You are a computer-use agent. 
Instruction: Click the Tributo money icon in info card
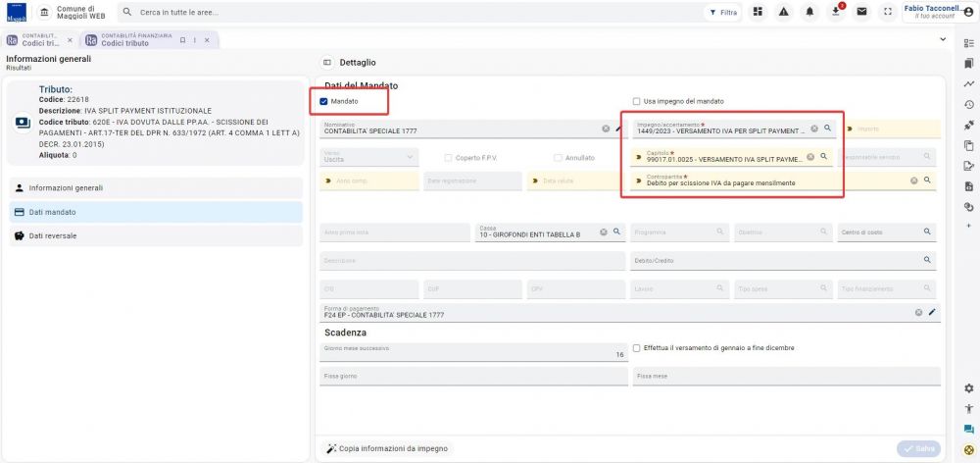(x=23, y=122)
